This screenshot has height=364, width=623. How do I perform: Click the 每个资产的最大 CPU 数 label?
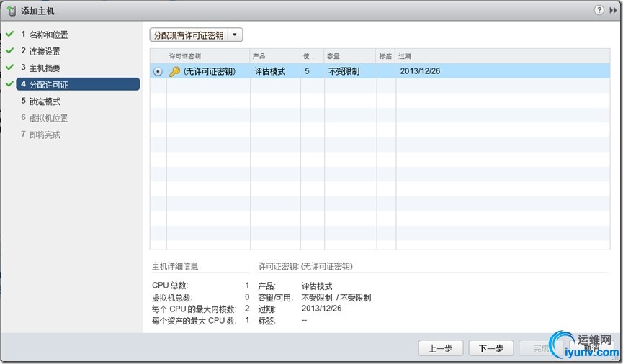194,320
